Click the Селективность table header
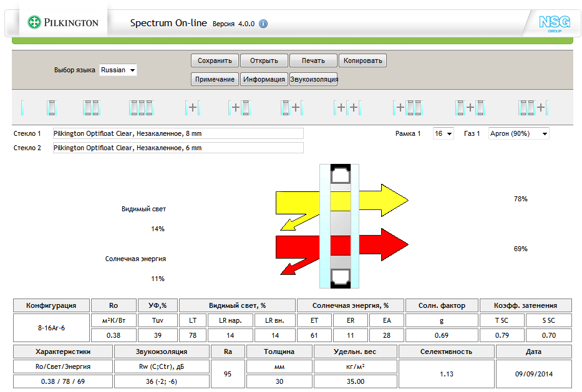 (x=446, y=351)
